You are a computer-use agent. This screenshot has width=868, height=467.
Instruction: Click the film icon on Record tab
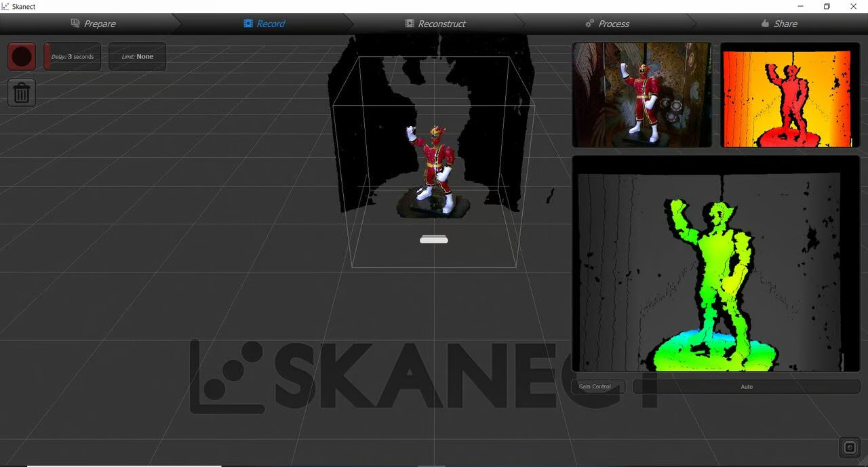pyautogui.click(x=248, y=23)
